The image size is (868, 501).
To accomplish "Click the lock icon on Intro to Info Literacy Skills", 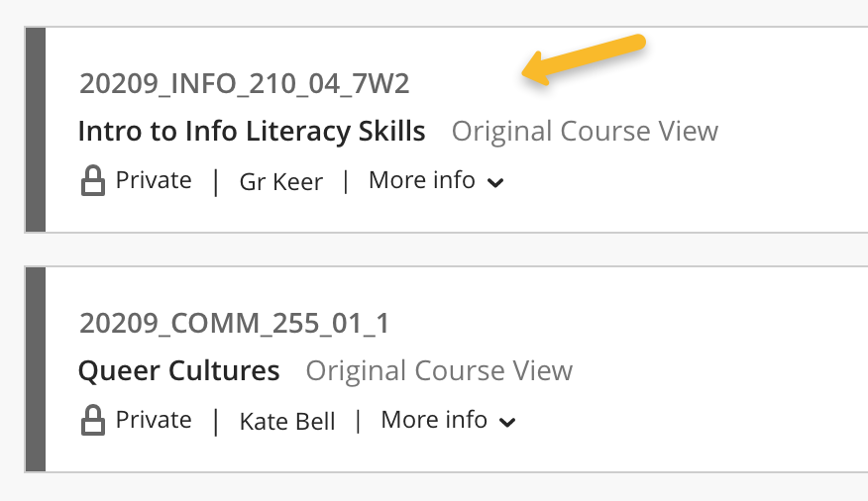I will [x=92, y=181].
